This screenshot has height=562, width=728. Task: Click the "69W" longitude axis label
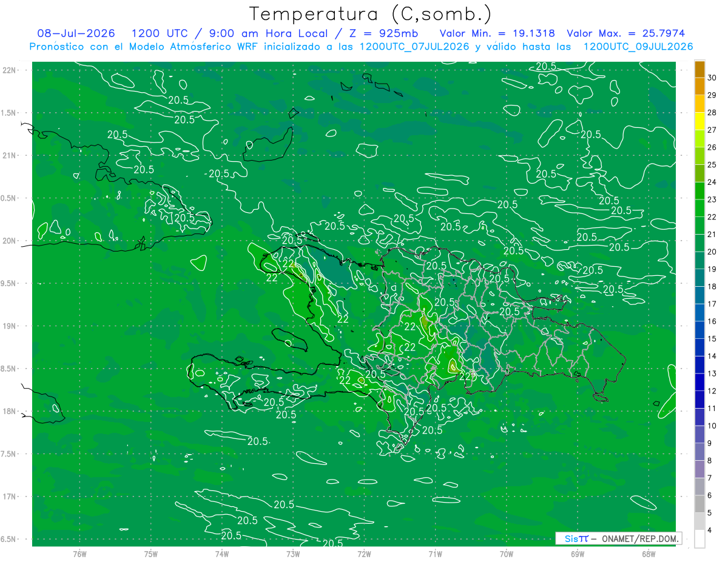(x=578, y=554)
